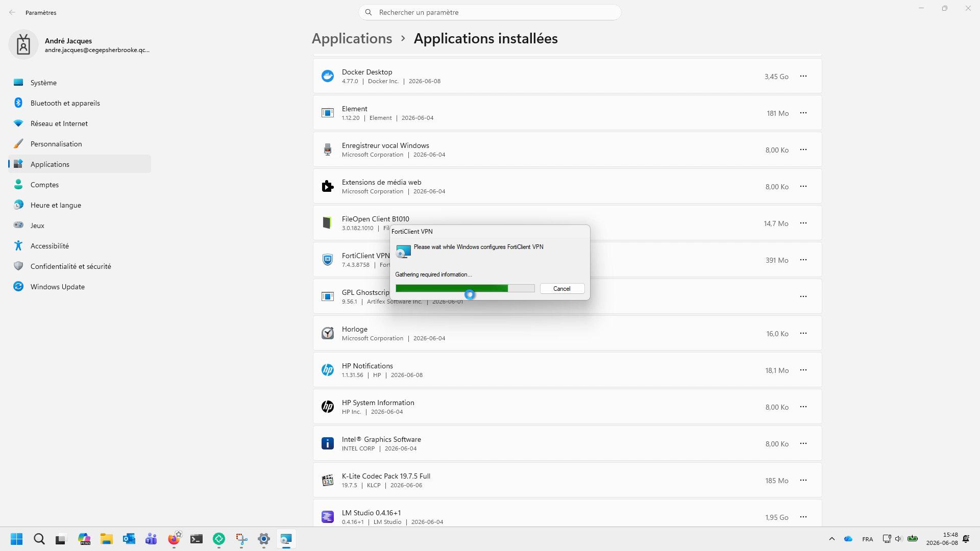This screenshot has height=551, width=980.
Task: Click the Intel Graphics Software icon
Action: point(328,443)
